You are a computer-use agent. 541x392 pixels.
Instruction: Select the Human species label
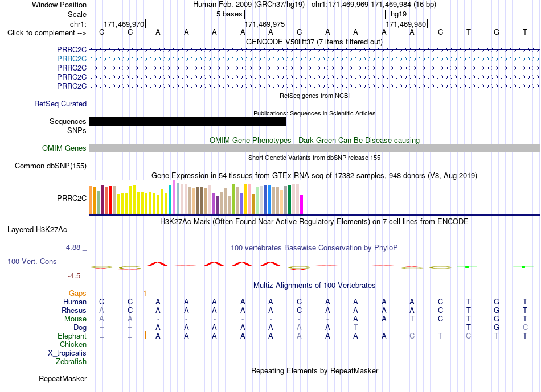(x=75, y=302)
